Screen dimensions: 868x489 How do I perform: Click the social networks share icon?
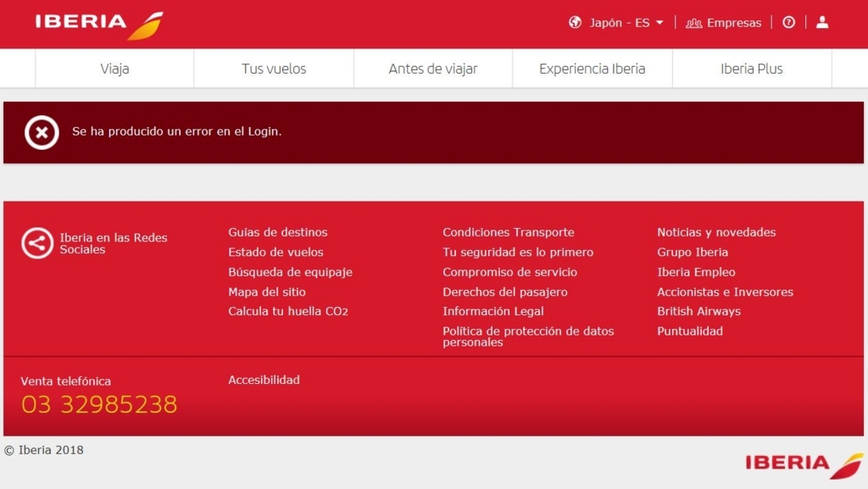click(37, 243)
